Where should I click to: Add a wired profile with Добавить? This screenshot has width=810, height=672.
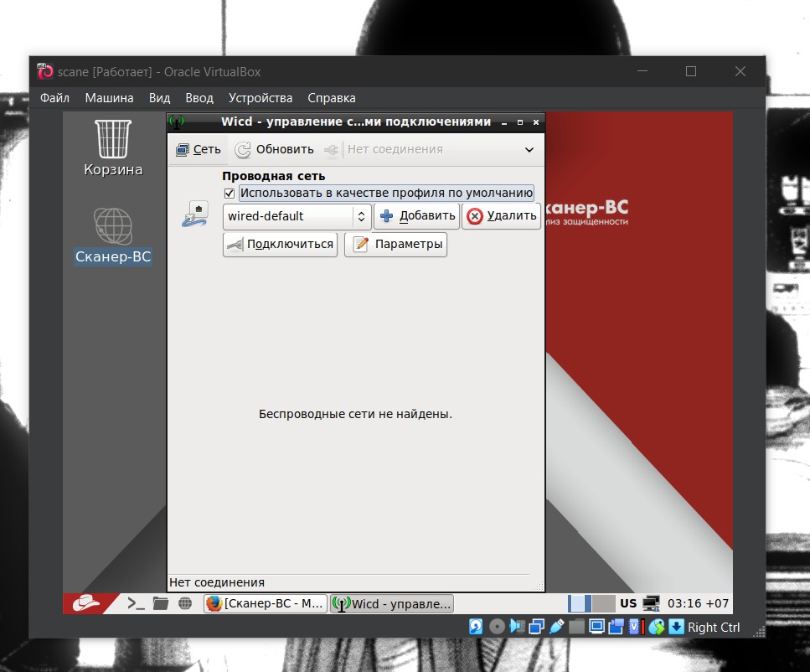(x=417, y=216)
